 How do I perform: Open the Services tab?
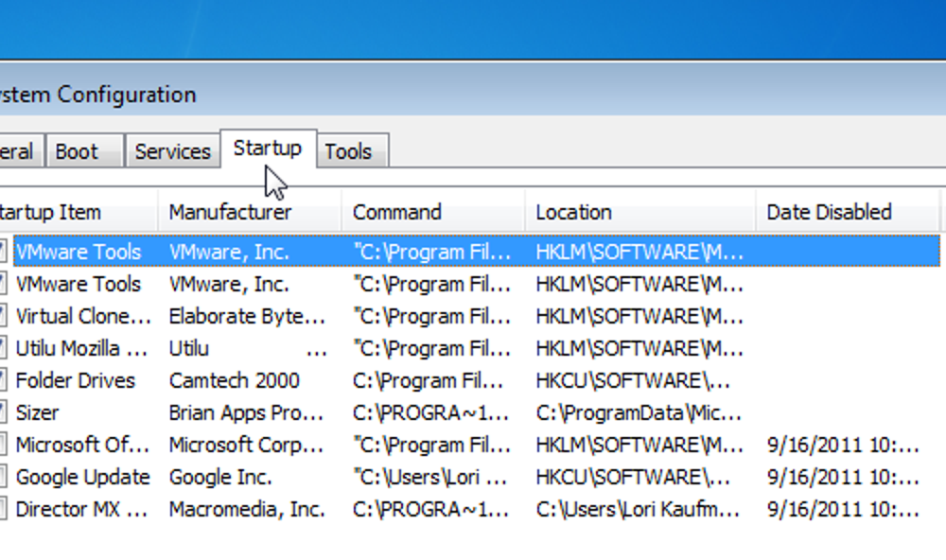[x=173, y=150]
